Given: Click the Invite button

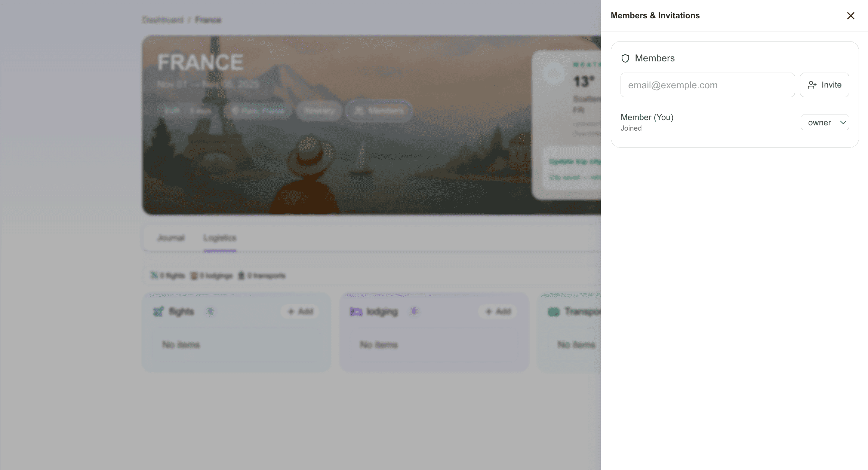Looking at the screenshot, I should (x=824, y=85).
